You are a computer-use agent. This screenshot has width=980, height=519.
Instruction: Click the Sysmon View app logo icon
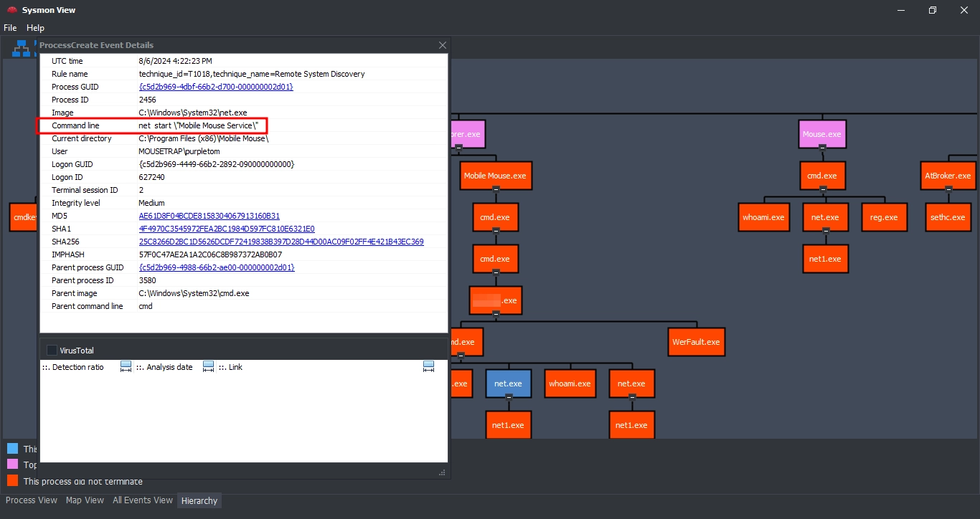point(11,10)
